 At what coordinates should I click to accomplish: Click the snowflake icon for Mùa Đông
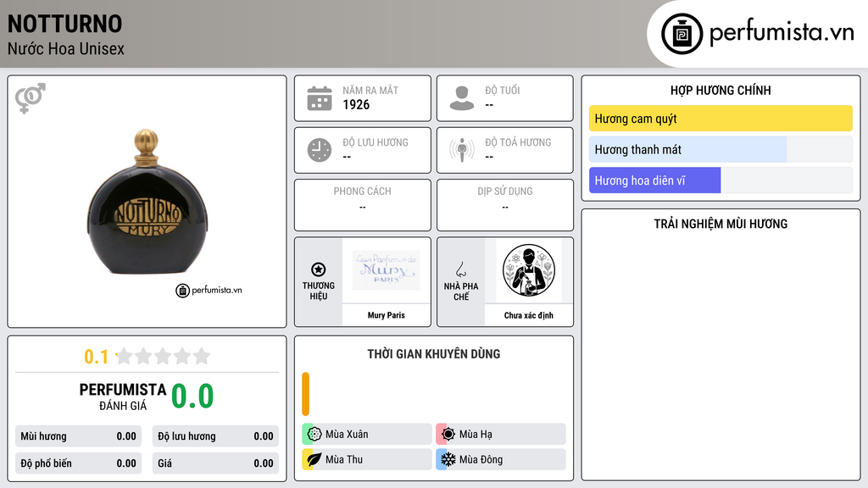448,459
